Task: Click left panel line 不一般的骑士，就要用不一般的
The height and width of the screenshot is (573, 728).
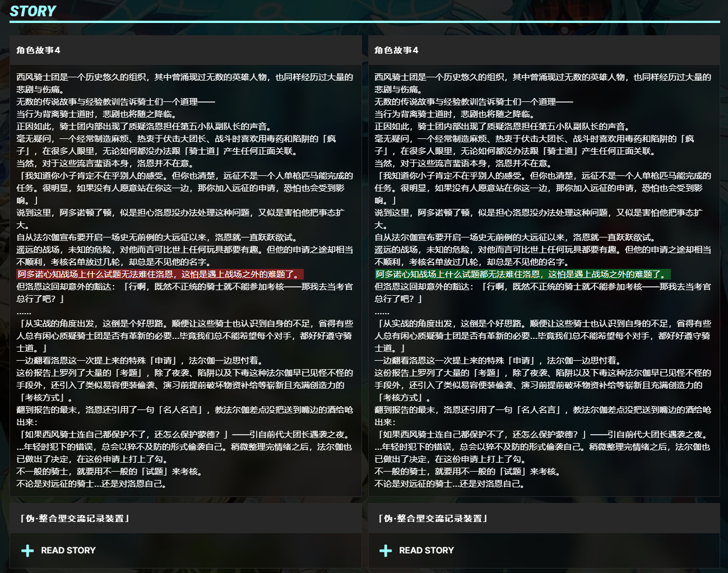Action: (110, 472)
